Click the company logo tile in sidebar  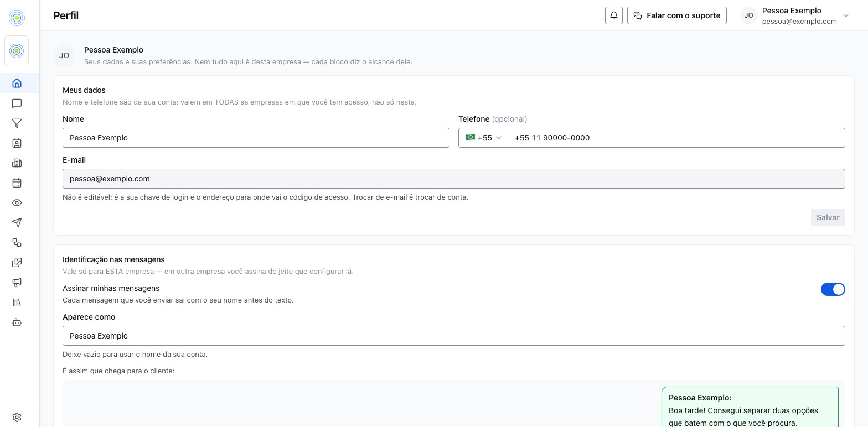click(x=17, y=51)
